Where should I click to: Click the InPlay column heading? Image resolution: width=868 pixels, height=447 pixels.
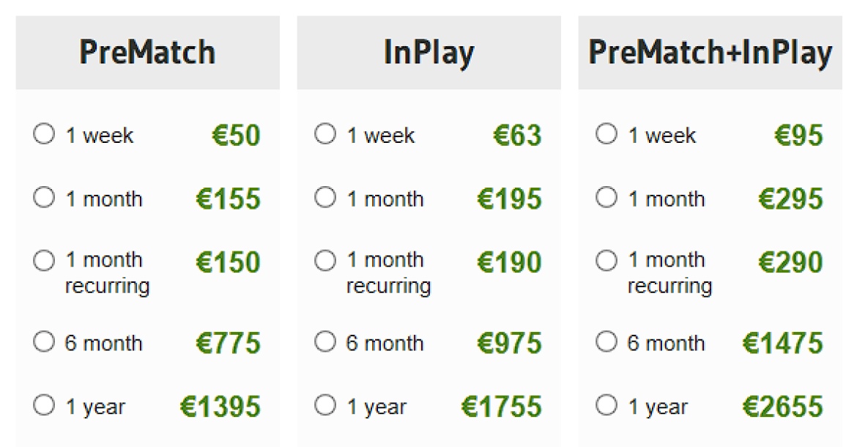coord(429,53)
